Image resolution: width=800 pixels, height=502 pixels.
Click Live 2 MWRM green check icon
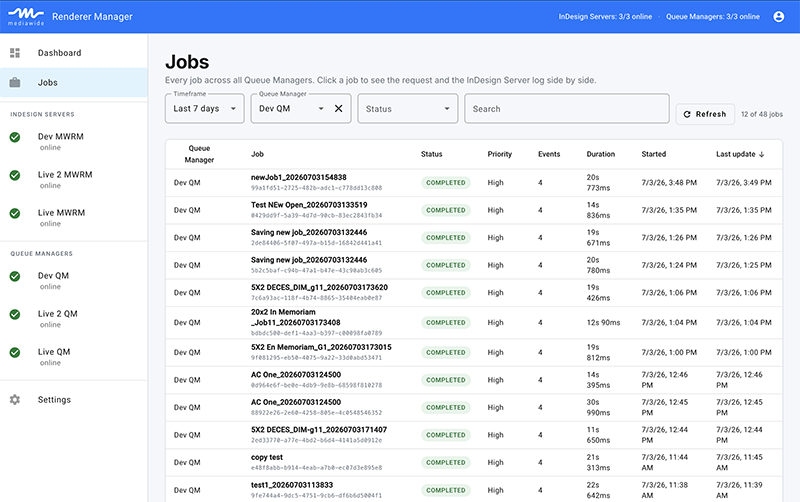click(x=15, y=175)
